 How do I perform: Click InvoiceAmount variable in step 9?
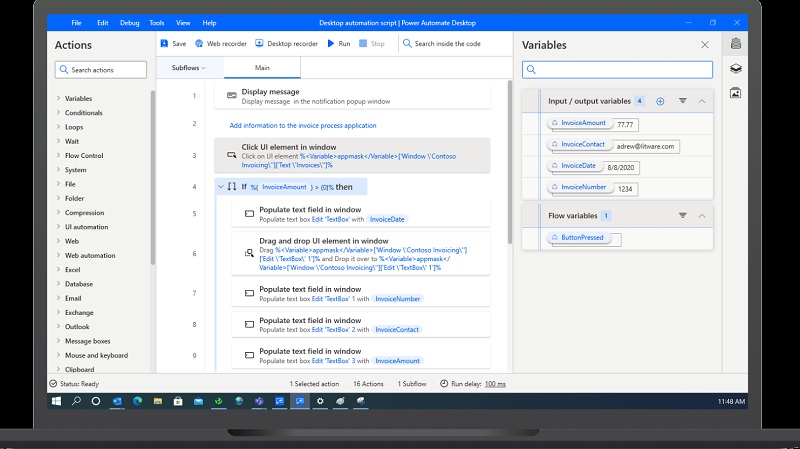(397, 361)
